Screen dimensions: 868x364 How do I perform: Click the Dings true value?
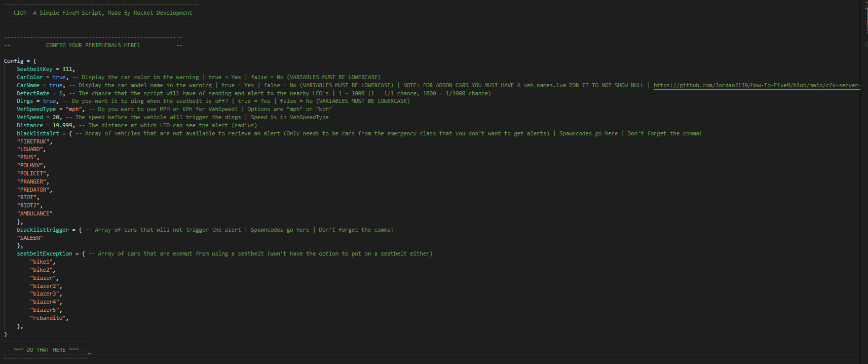49,101
